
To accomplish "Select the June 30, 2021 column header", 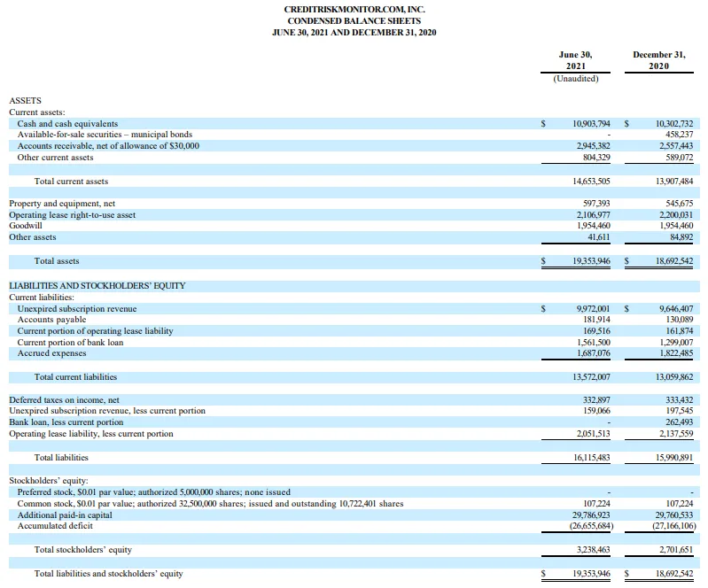I will (x=575, y=60).
